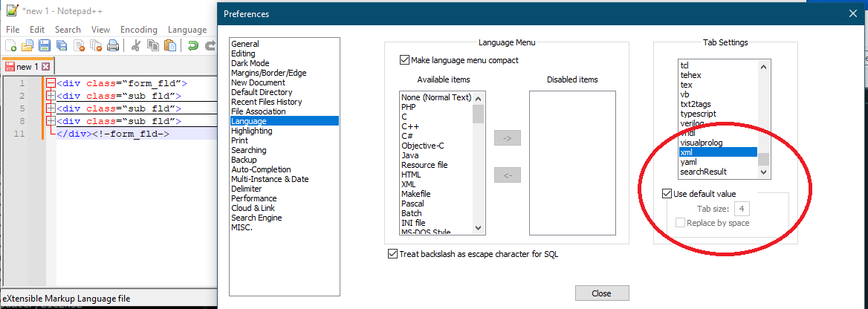This screenshot has height=309, width=868.
Task: Click up arrow of Tab Settings list scrollbar
Action: [x=764, y=66]
